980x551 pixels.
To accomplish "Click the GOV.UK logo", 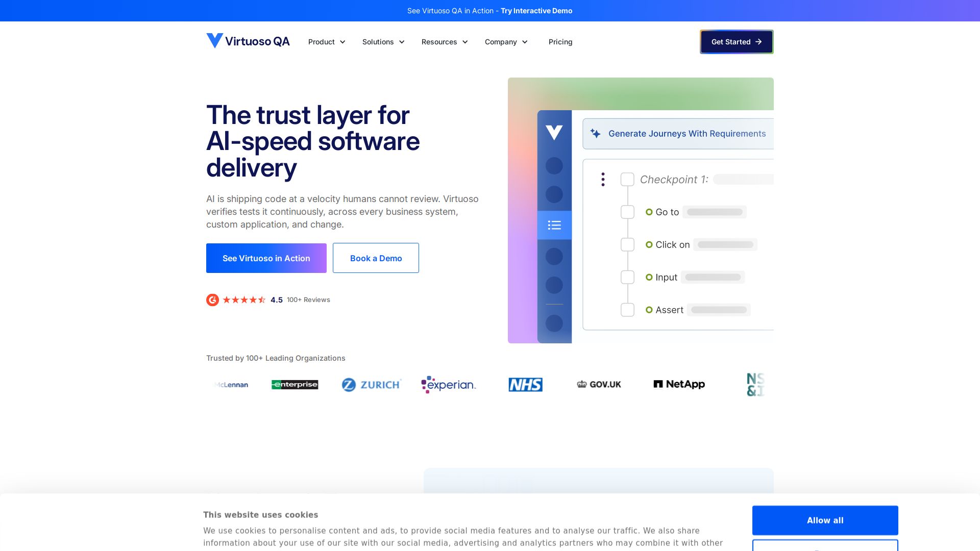I will click(599, 385).
